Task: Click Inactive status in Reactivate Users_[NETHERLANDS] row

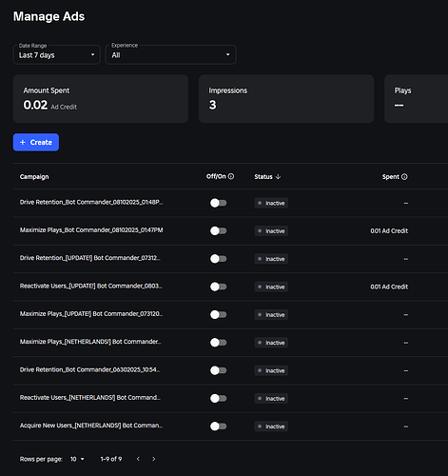Action: (x=271, y=399)
